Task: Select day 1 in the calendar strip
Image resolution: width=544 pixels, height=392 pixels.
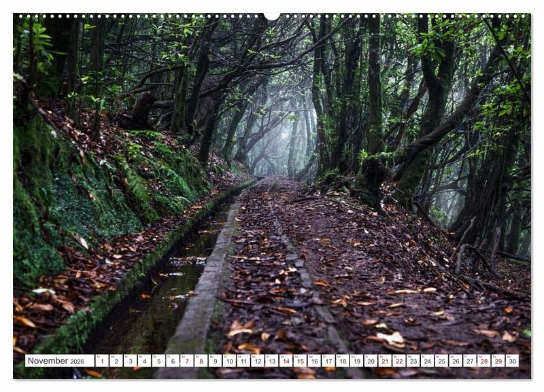Action: pyautogui.click(x=101, y=361)
